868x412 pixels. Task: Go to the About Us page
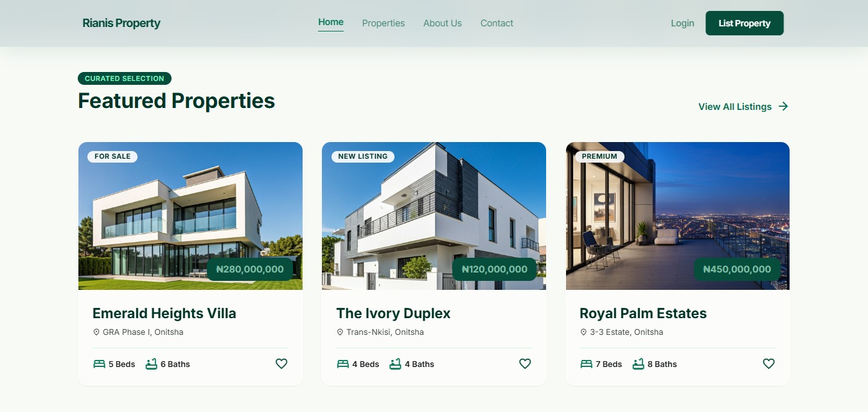coord(443,23)
